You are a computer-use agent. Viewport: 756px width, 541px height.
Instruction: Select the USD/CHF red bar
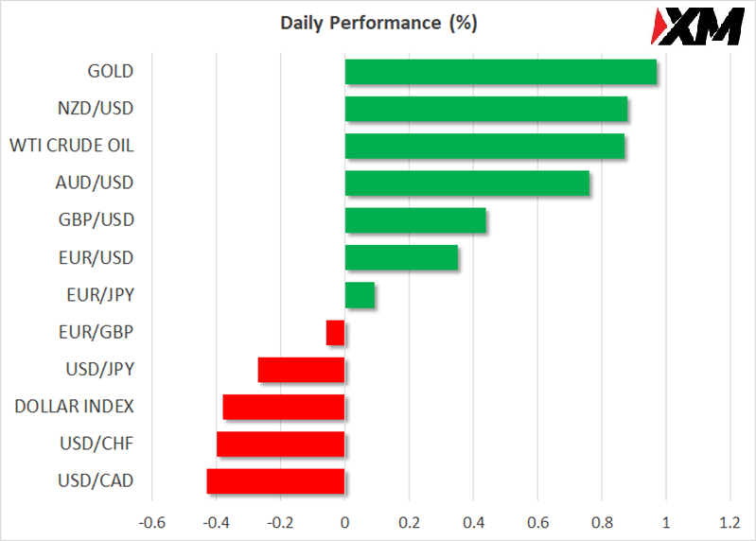point(280,444)
